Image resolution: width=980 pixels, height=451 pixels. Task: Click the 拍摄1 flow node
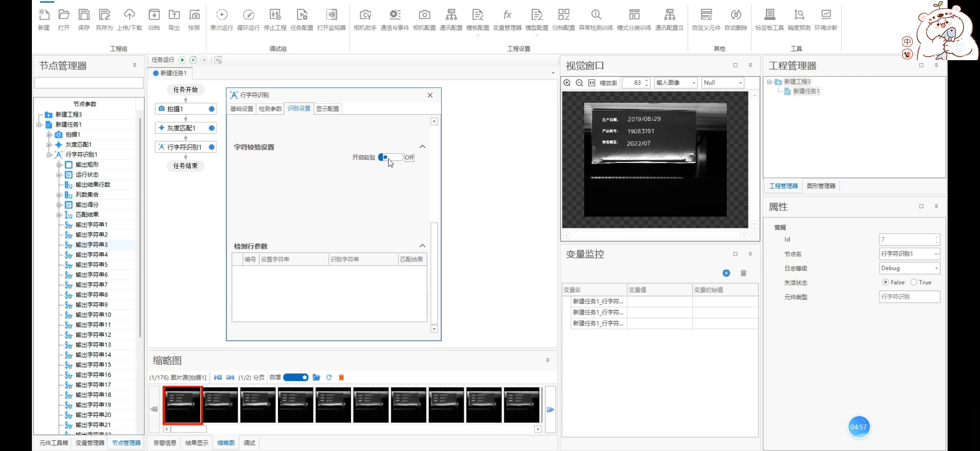tap(186, 109)
